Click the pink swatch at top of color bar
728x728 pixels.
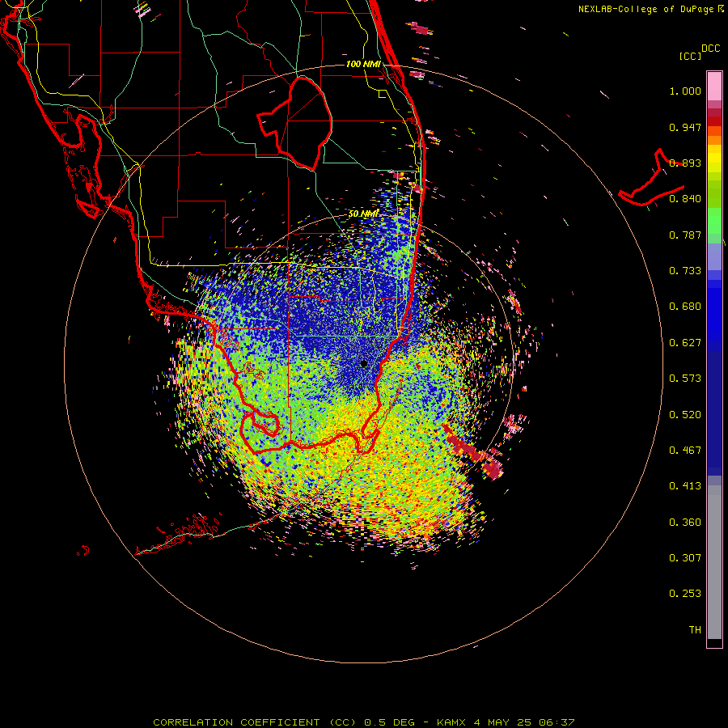714,87
